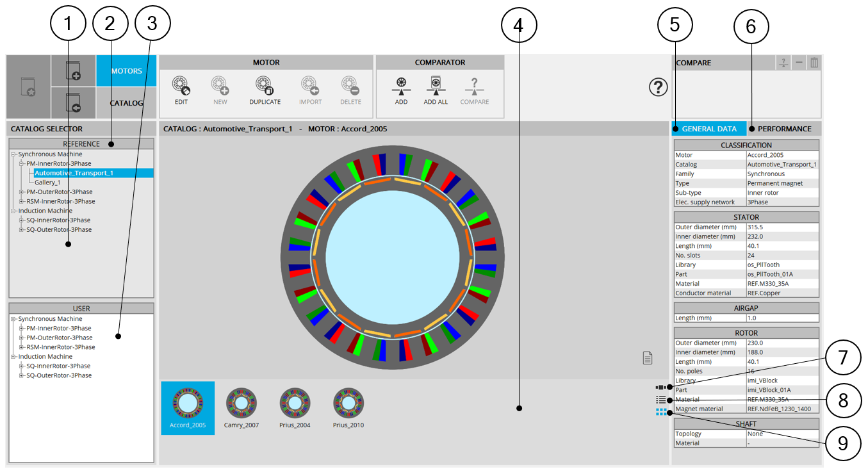Select the blue grid thumbnail view icon
Image resolution: width=868 pixels, height=474 pixels.
pyautogui.click(x=660, y=413)
